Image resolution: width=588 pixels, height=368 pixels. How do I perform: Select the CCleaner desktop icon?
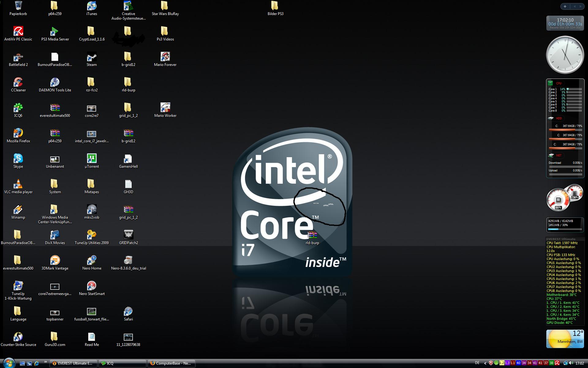pos(18,83)
